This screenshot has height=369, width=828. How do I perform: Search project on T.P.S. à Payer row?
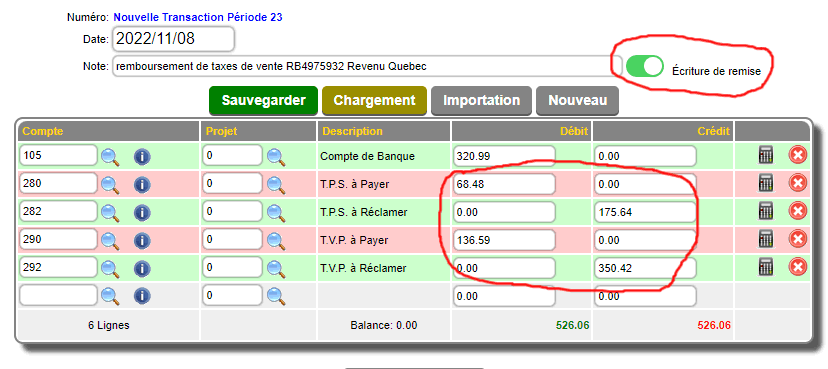(x=276, y=185)
